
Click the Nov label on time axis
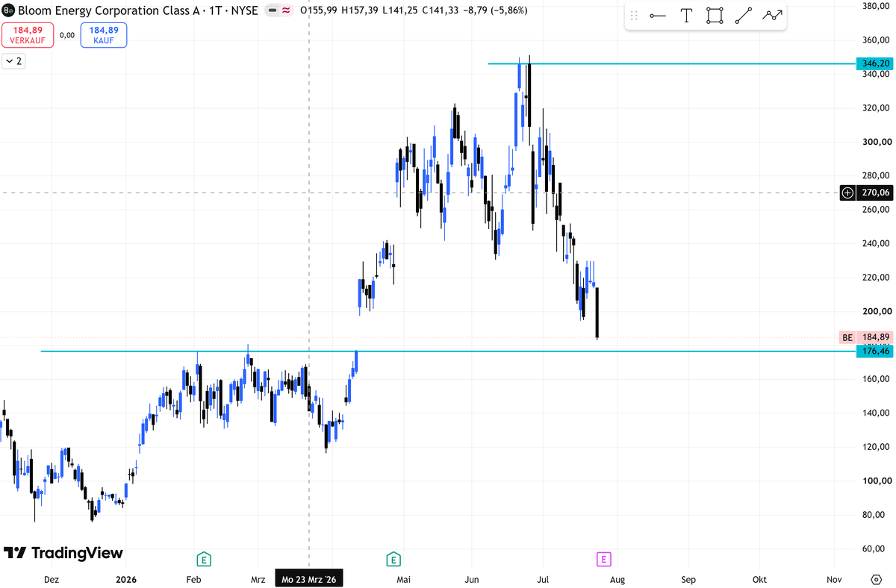(x=835, y=579)
